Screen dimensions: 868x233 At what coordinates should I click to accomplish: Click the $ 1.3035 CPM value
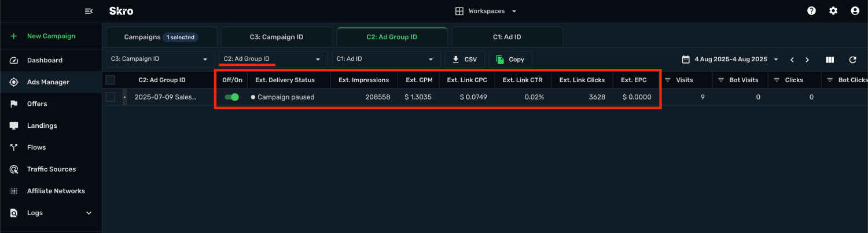(418, 97)
